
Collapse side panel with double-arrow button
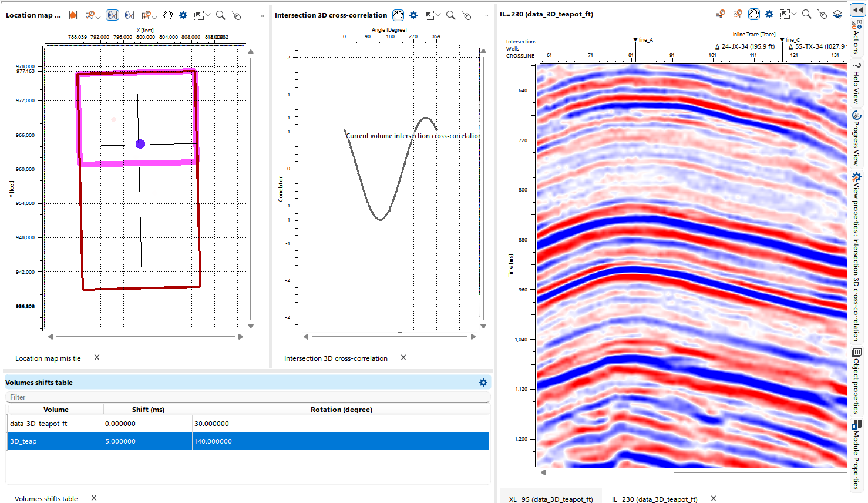coord(857,10)
